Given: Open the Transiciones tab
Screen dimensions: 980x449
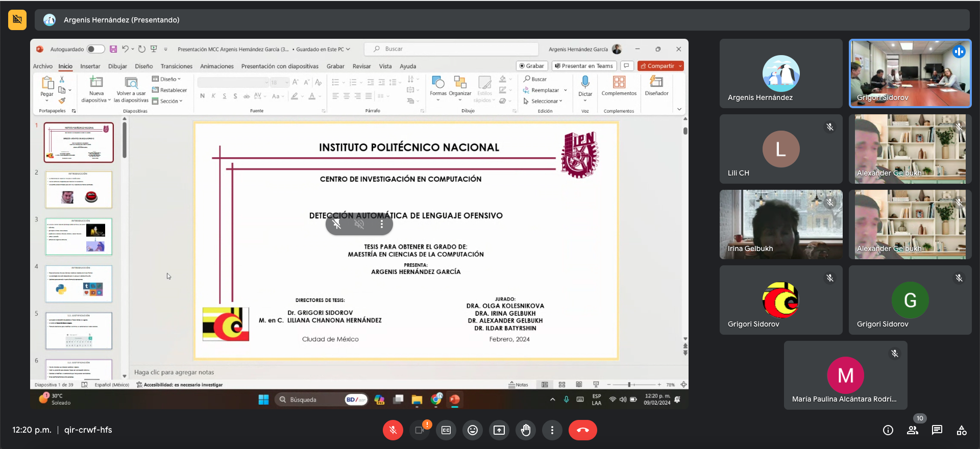Looking at the screenshot, I should click(177, 66).
